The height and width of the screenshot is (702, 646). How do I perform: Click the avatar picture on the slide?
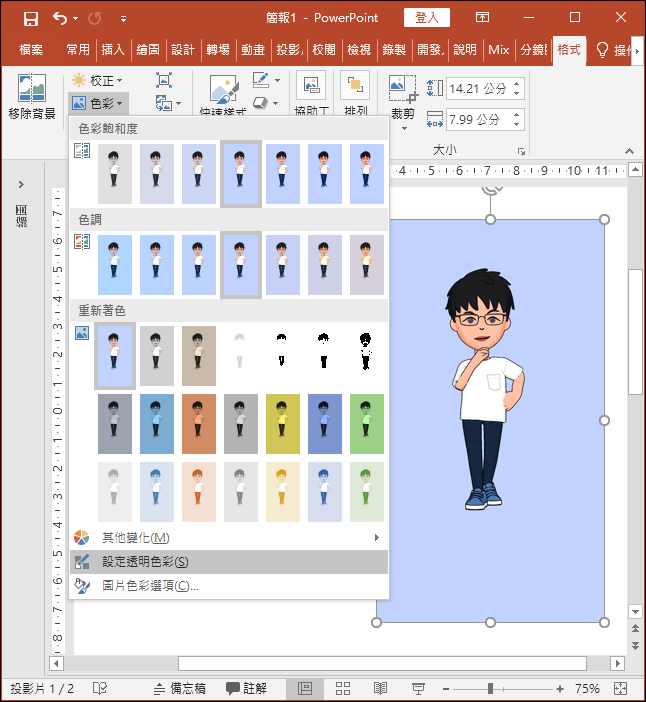point(485,389)
